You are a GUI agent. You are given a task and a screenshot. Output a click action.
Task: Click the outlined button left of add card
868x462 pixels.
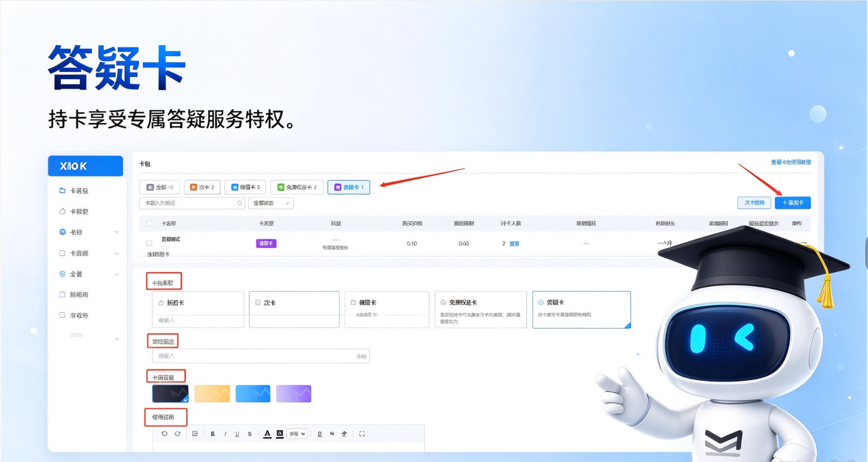pos(754,203)
